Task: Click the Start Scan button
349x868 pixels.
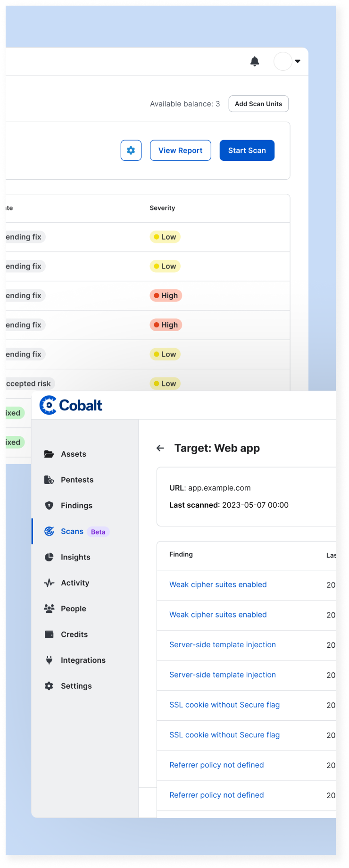Action: [247, 150]
